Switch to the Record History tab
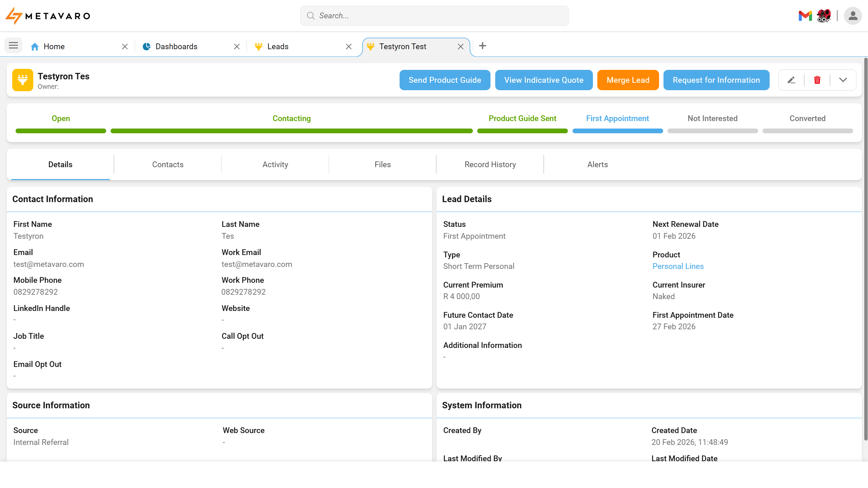Viewport: 868px width, 488px height. click(490, 164)
